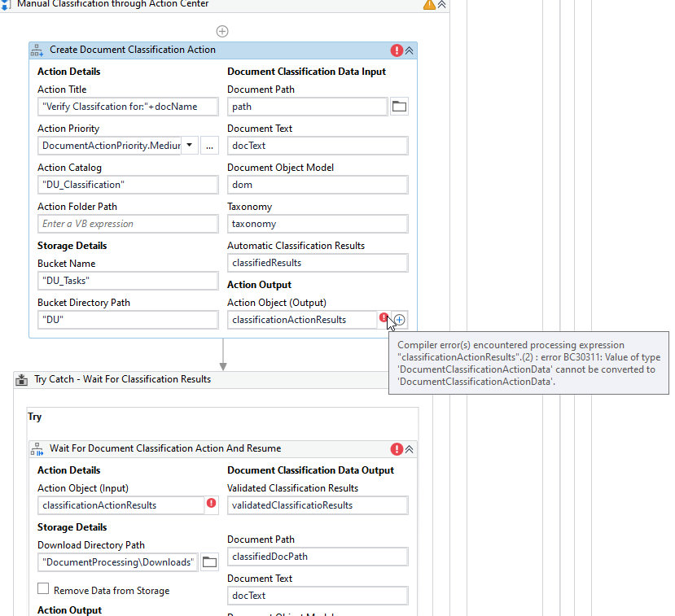
Task: Click red error icon in Action Object (Output) field
Action: [x=384, y=317]
